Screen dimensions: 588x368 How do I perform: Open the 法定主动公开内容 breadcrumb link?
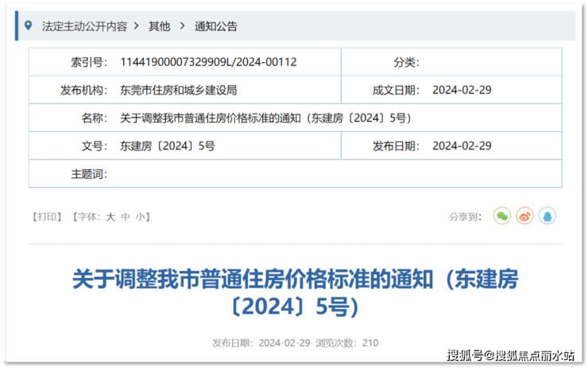click(84, 26)
